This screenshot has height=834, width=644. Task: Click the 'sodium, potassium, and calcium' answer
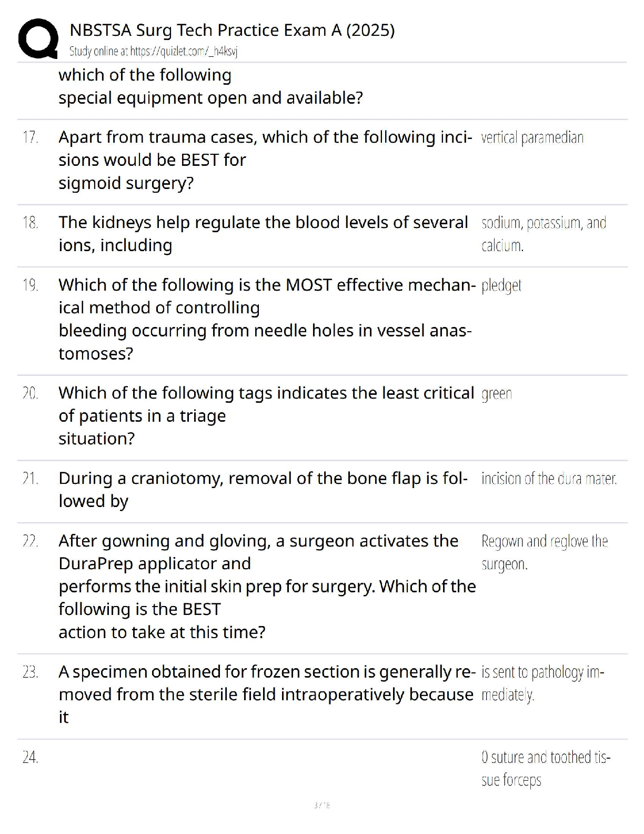pos(543,234)
